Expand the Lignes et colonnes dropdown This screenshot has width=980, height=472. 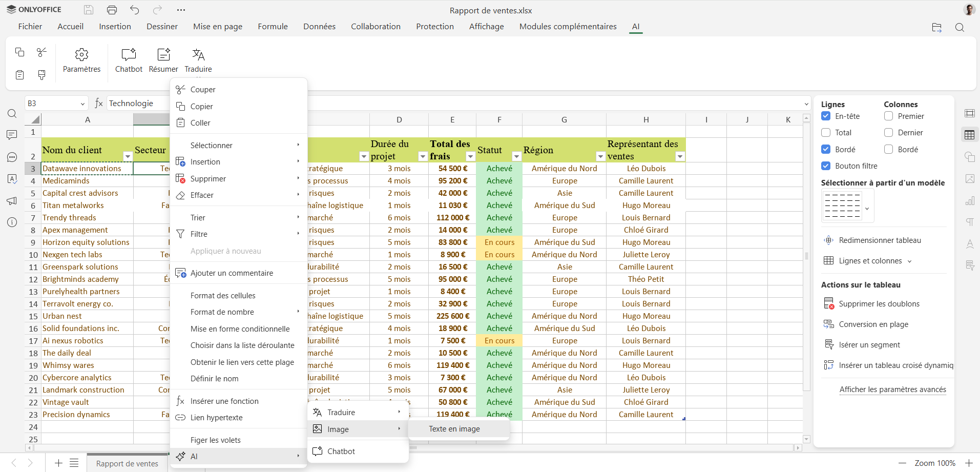pos(870,261)
